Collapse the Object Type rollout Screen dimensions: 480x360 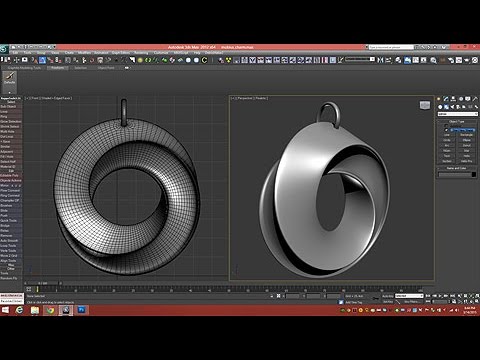click(x=456, y=122)
